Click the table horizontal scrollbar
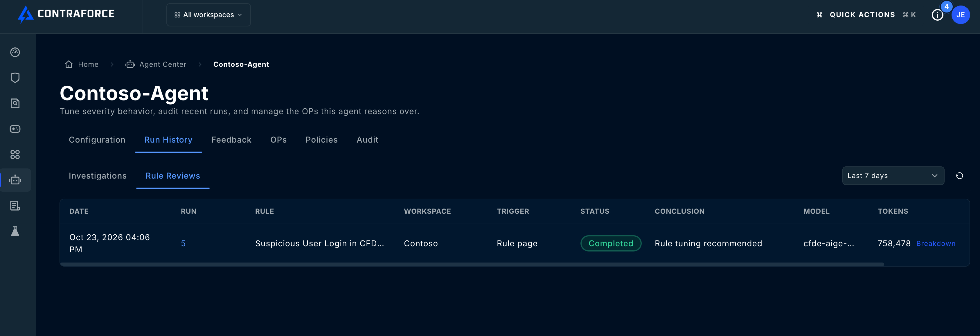The width and height of the screenshot is (980, 336). 472,264
